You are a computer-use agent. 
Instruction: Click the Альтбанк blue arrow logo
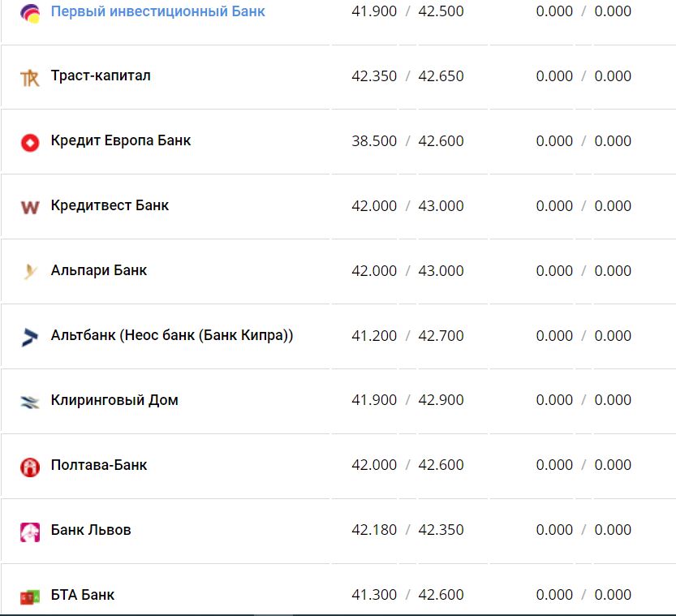30,337
